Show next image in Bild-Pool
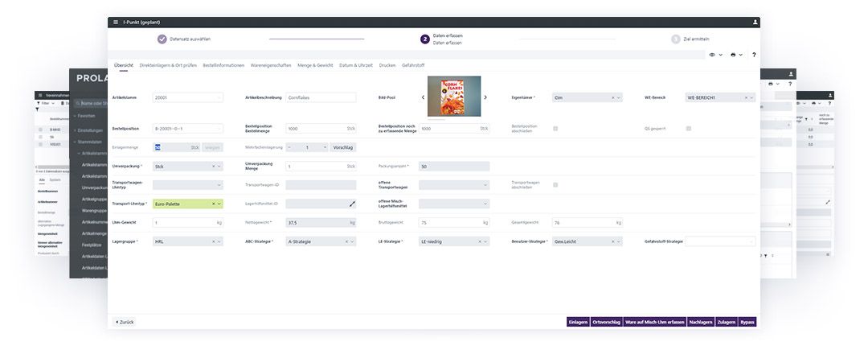 485,97
